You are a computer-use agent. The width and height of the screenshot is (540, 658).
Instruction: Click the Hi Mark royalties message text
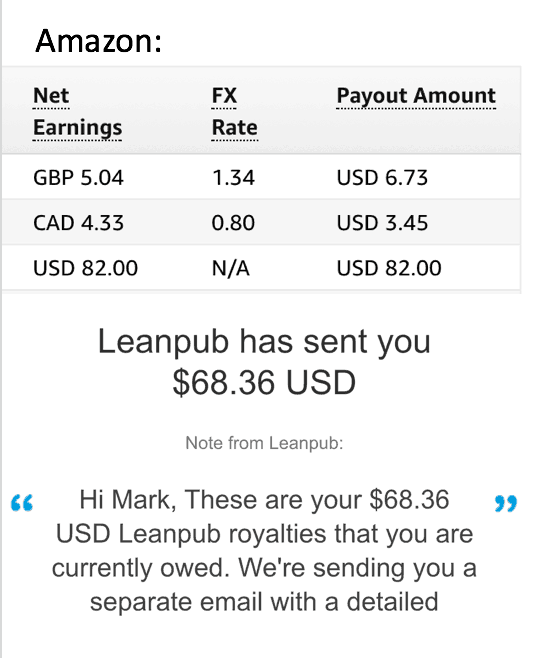(264, 551)
